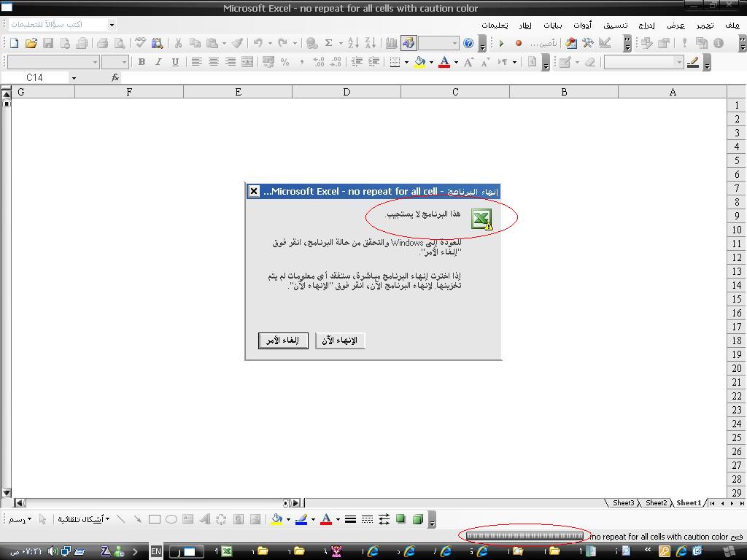Open the Format (تنسيق) menu

click(616, 25)
